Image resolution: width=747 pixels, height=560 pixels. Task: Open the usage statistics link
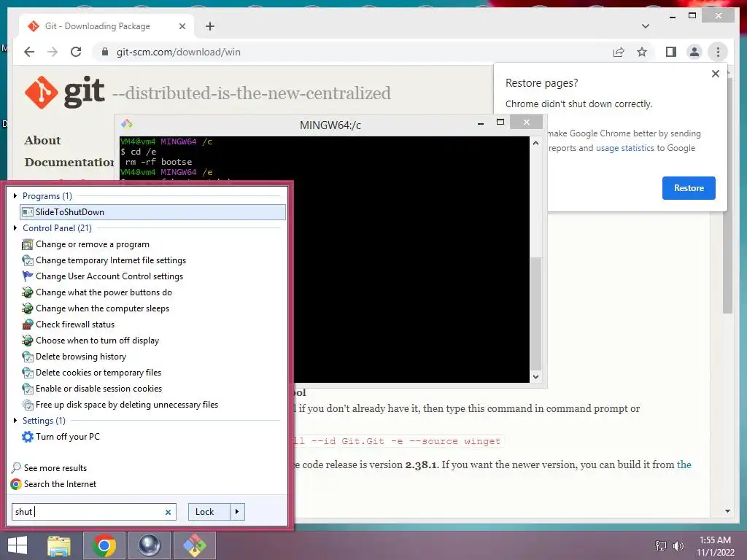click(x=624, y=148)
